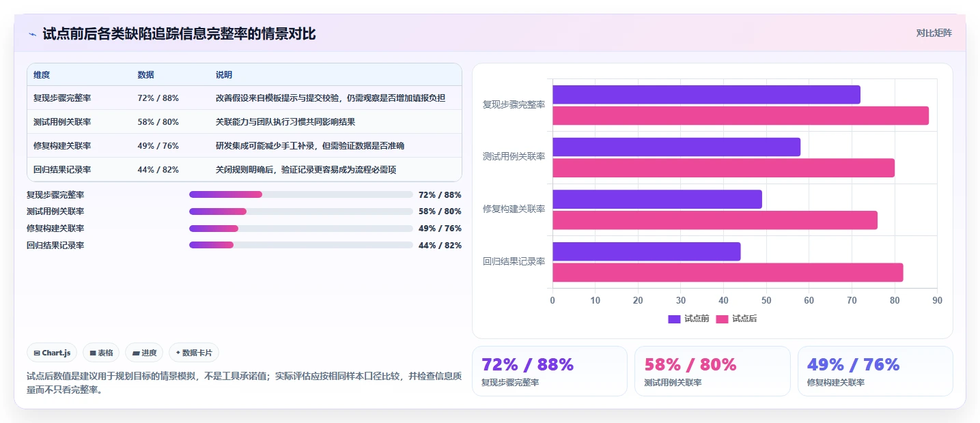The height and width of the screenshot is (423, 980).
Task: Click the pink 试点后 bar for 测试用例关联率
Action: tap(723, 168)
